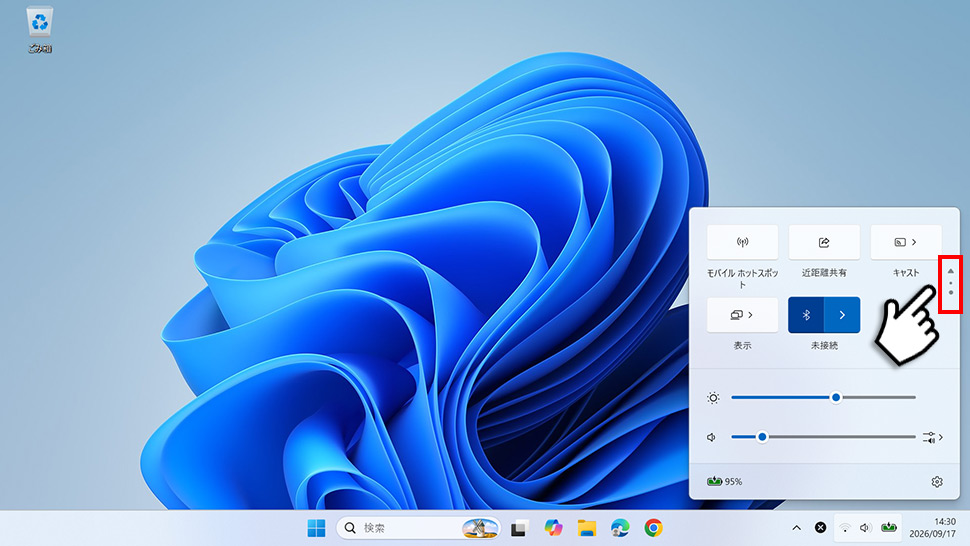Image resolution: width=970 pixels, height=546 pixels.
Task: Toggle the Mobile Hotspot quick setting
Action: [742, 242]
